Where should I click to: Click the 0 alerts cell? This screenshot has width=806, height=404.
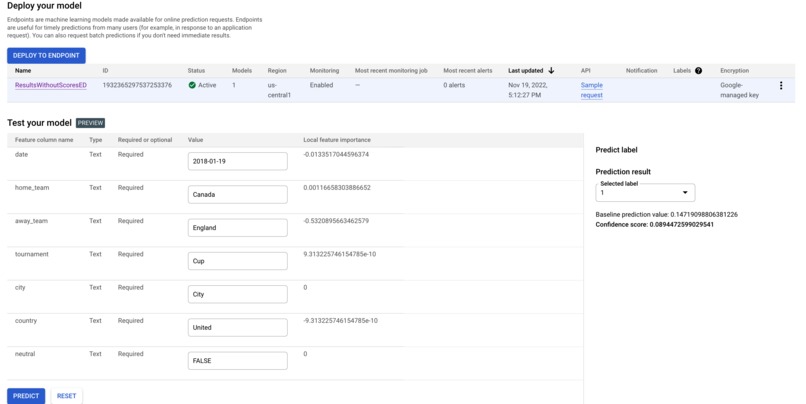pos(454,85)
